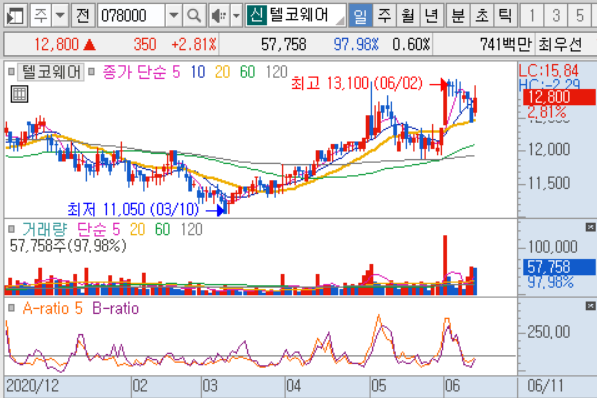Click the 거래량 volume label
The height and width of the screenshot is (398, 597).
coord(45,229)
